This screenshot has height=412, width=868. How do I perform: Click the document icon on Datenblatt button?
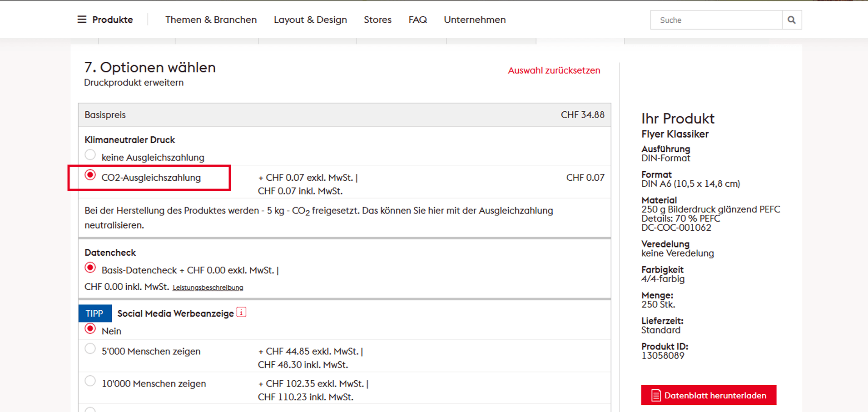tap(655, 395)
